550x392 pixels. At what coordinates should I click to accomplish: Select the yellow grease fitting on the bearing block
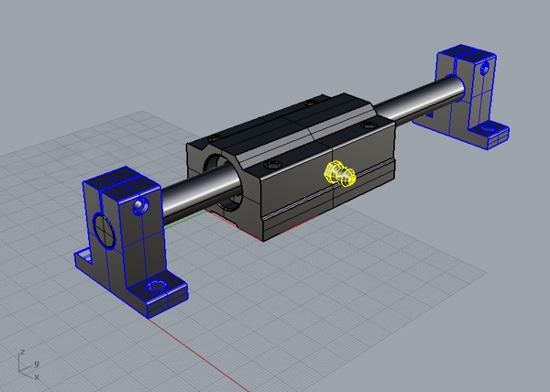pyautogui.click(x=339, y=173)
